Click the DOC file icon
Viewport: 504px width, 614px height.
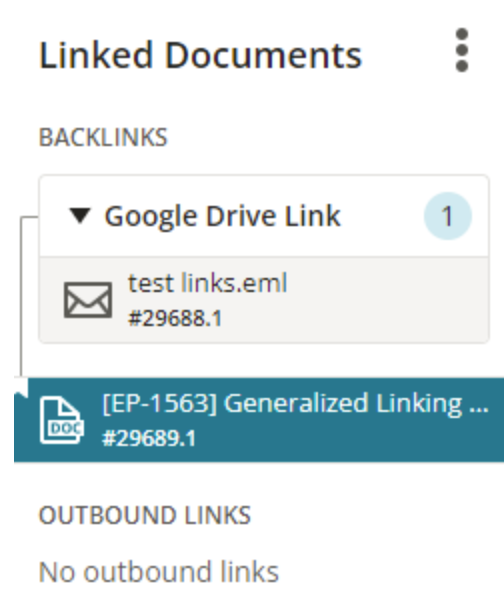click(62, 420)
